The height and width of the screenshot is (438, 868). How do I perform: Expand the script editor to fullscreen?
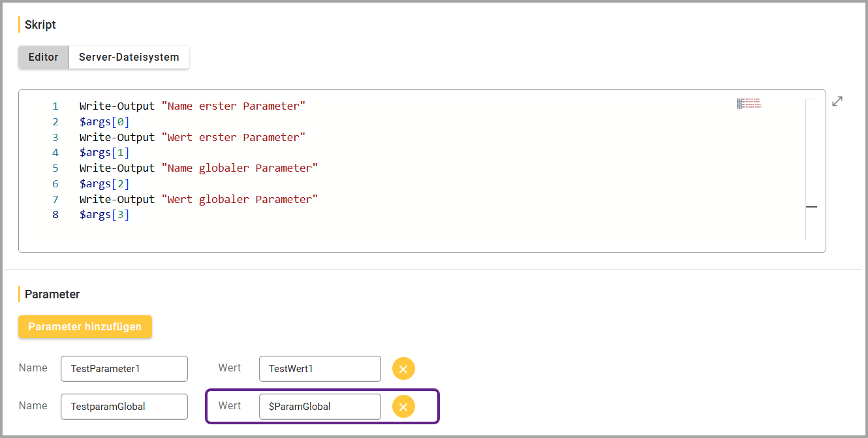(837, 101)
